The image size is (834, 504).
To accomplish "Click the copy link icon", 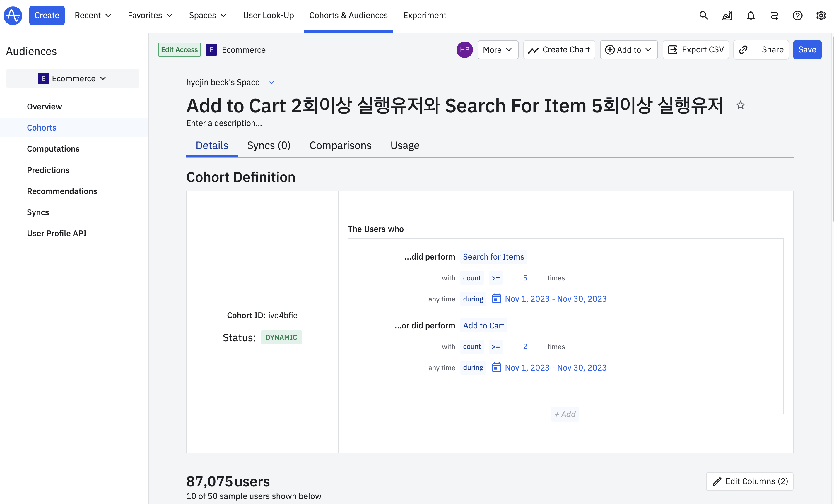I will tap(743, 50).
